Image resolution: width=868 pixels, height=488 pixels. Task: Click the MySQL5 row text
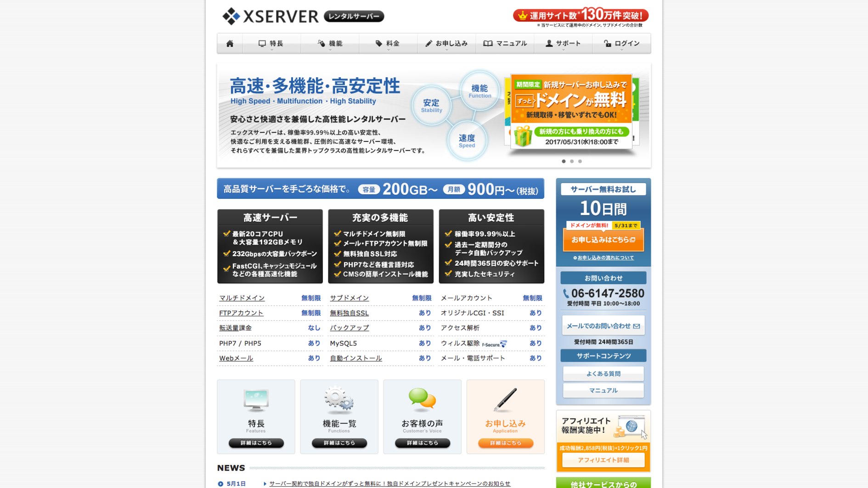click(343, 343)
